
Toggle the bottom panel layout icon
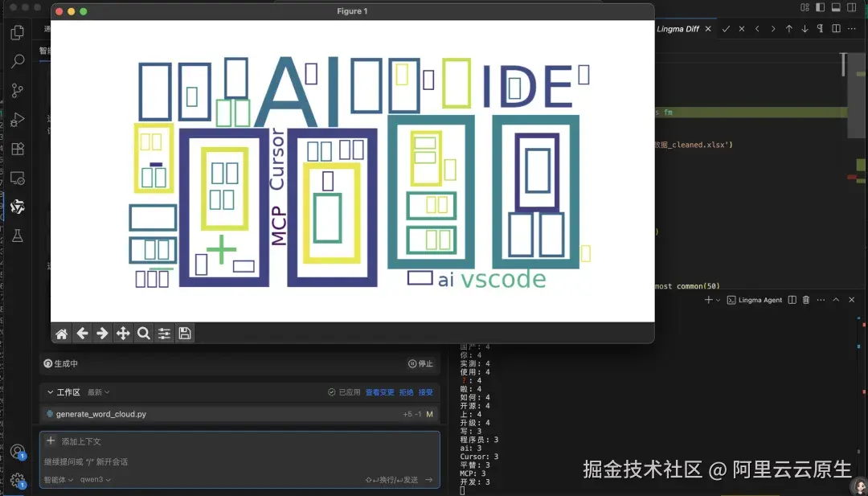(836, 7)
